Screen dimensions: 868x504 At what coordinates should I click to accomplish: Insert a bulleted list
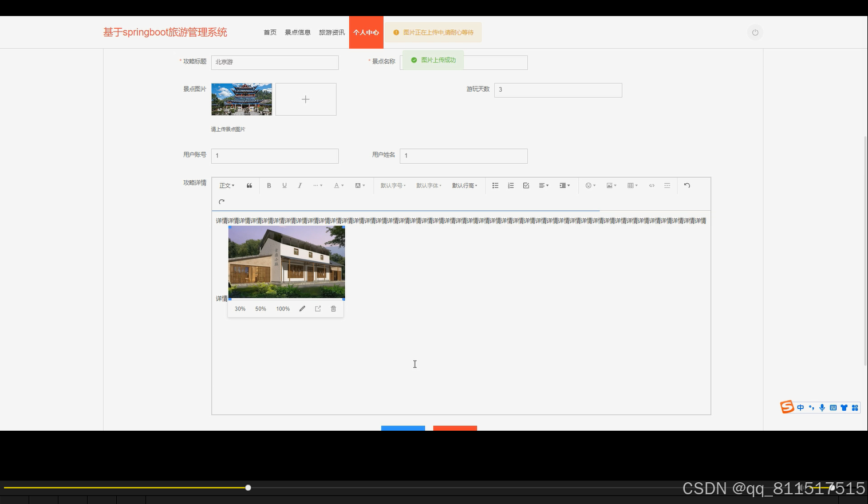495,186
